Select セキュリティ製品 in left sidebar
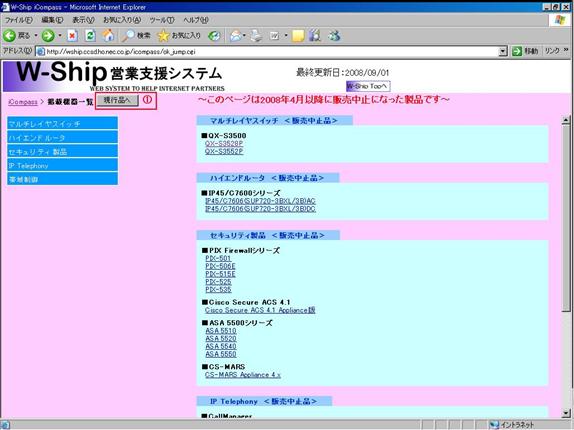This screenshot has width=574, height=430. point(63,151)
